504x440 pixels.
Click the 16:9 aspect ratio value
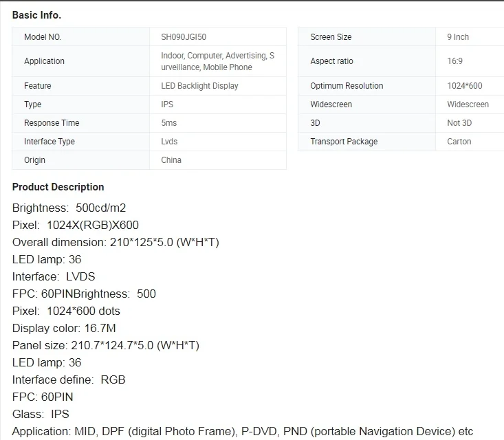click(454, 61)
